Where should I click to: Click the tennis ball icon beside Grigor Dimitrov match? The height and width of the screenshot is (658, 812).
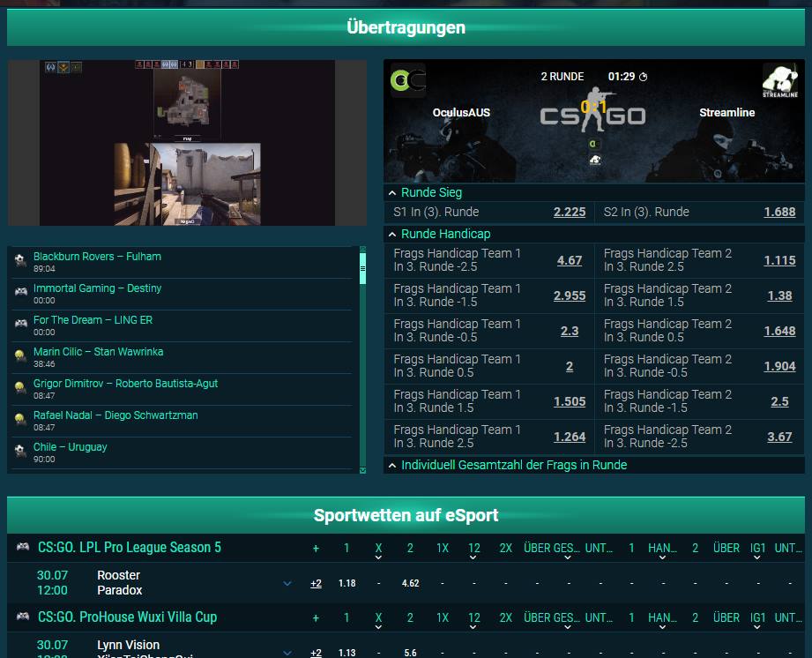(x=20, y=387)
